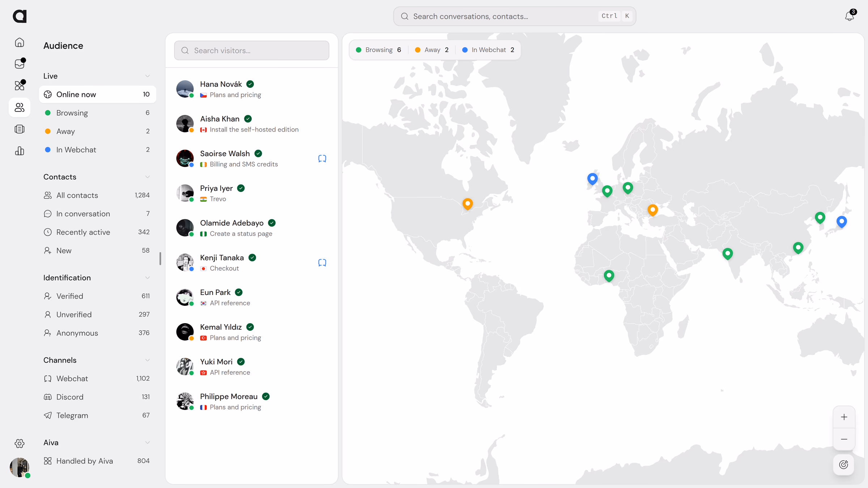Viewport: 868px width, 488px height.
Task: Open the Inbox icon in left rail
Action: click(20, 64)
